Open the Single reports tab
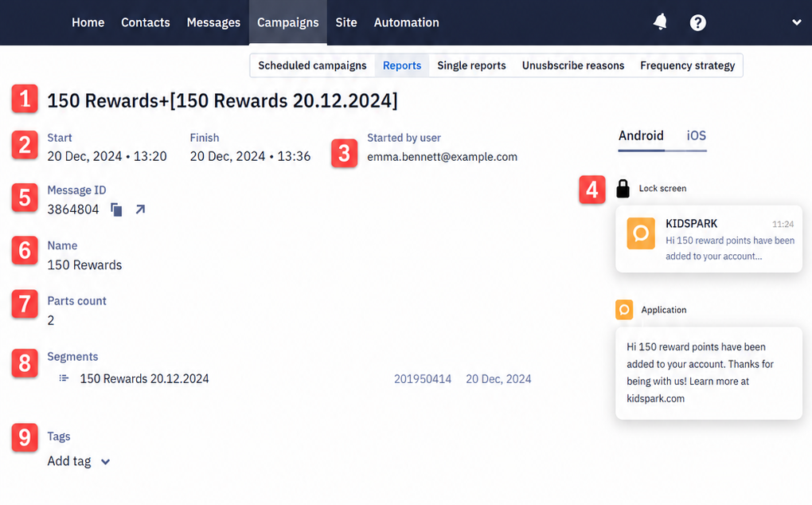 tap(471, 65)
